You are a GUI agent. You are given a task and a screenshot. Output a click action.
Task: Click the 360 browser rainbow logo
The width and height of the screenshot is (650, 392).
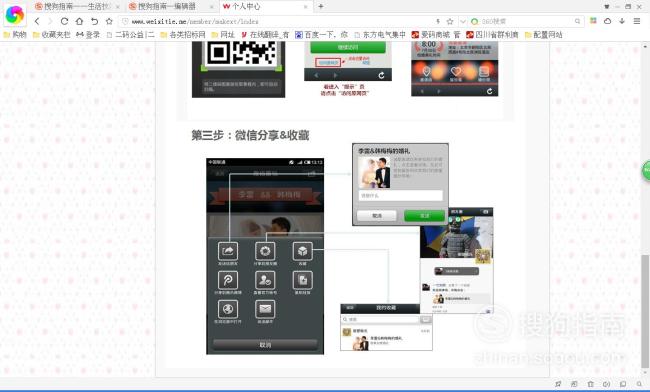(x=15, y=15)
